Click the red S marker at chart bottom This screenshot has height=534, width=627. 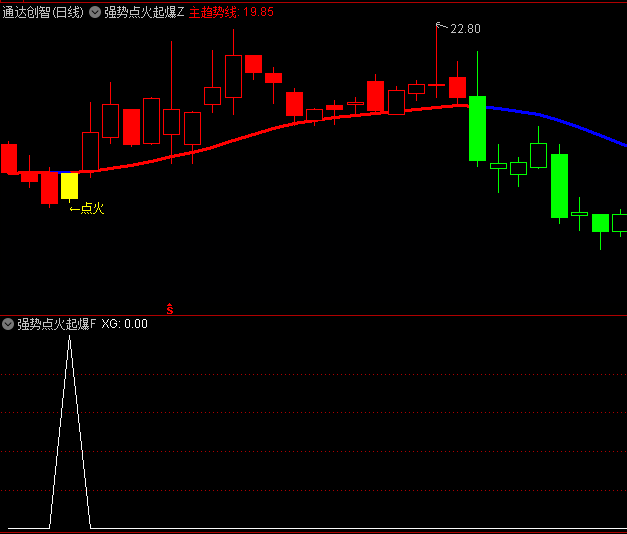pyautogui.click(x=170, y=309)
